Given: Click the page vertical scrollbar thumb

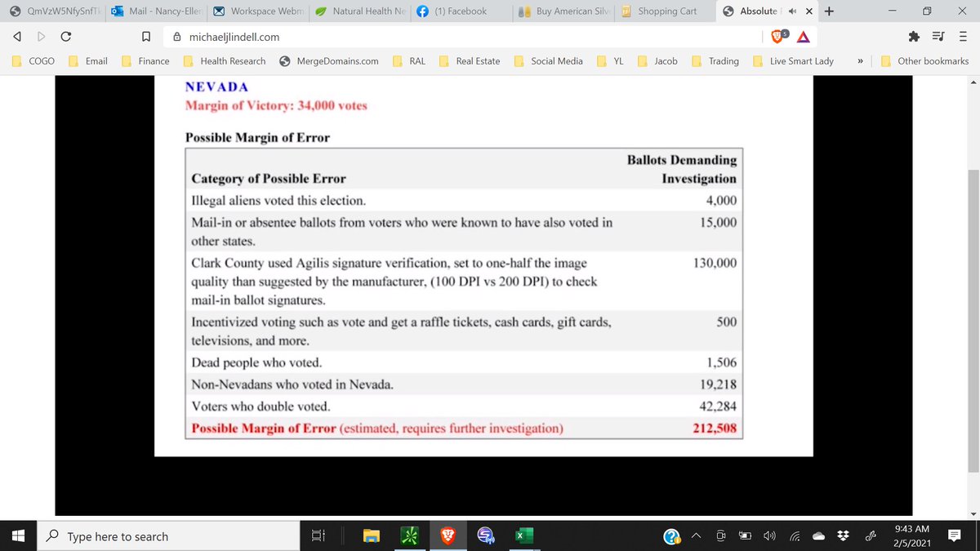Looking at the screenshot, I should pyautogui.click(x=972, y=320).
